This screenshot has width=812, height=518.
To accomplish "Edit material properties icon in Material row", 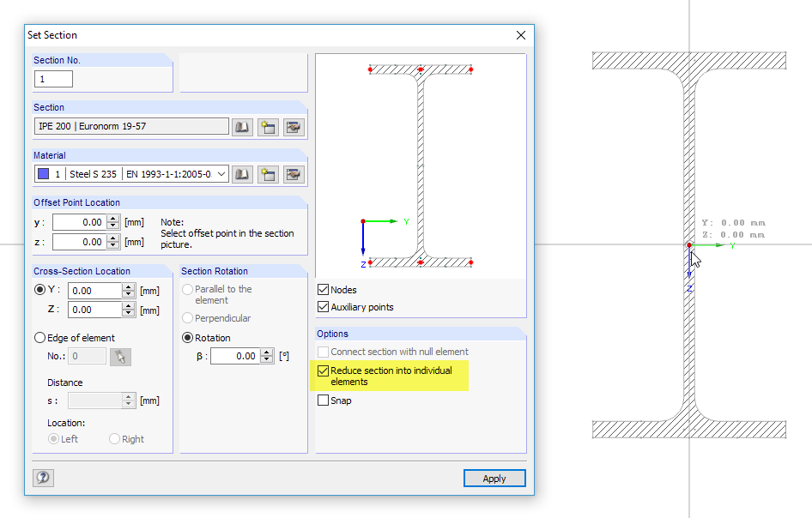I will 294,174.
